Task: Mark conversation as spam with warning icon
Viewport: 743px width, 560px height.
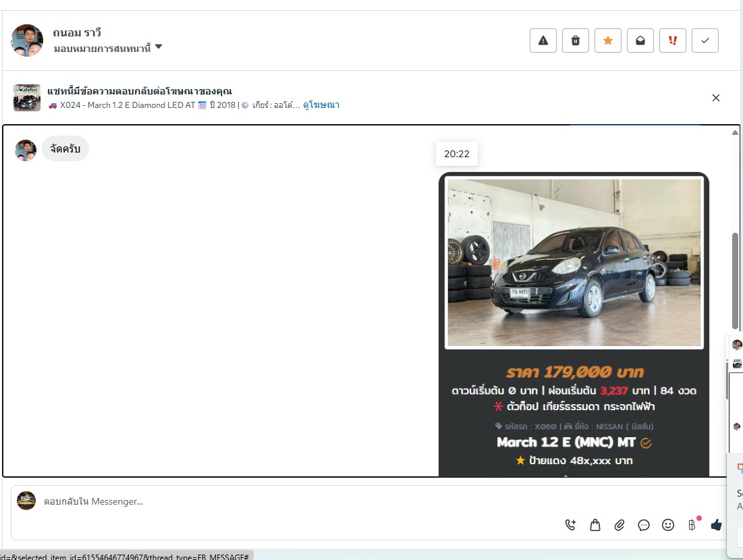Action: pos(543,40)
